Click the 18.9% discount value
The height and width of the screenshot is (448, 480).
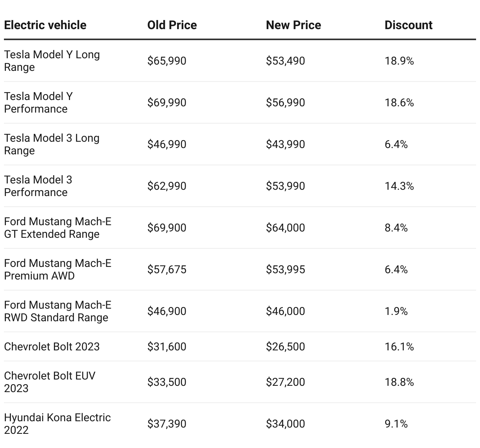click(399, 61)
